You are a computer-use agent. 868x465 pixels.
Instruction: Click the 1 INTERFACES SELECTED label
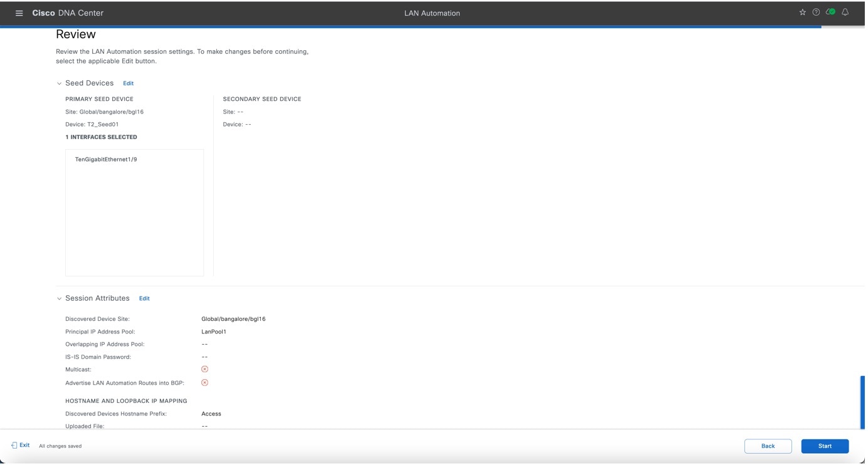point(101,137)
